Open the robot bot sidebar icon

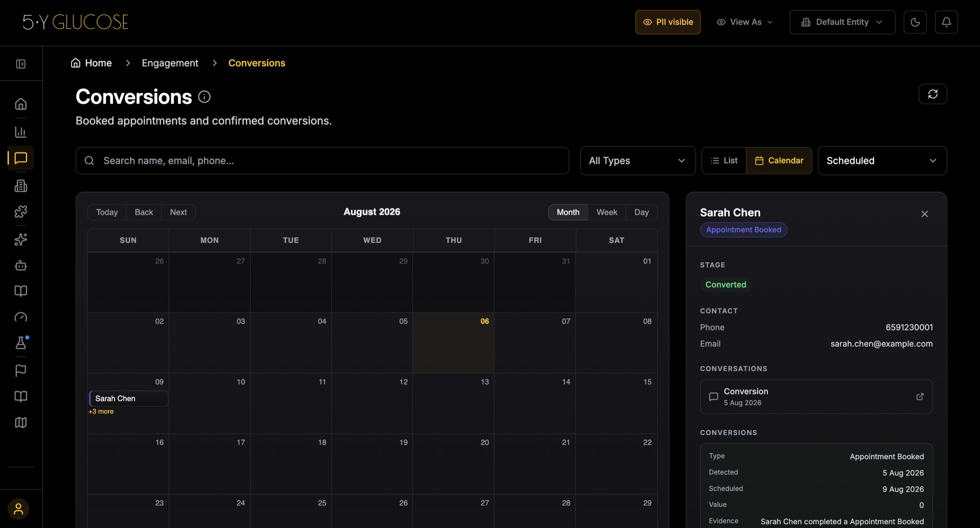click(21, 265)
